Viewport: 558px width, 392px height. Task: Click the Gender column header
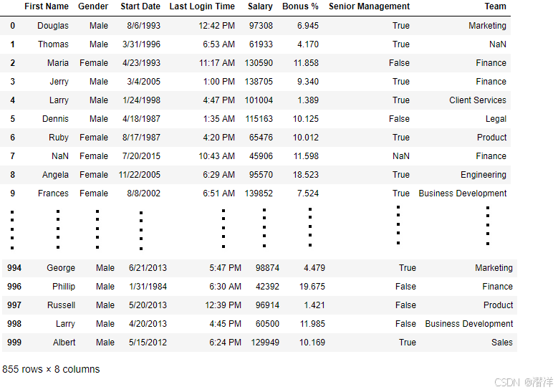[93, 6]
